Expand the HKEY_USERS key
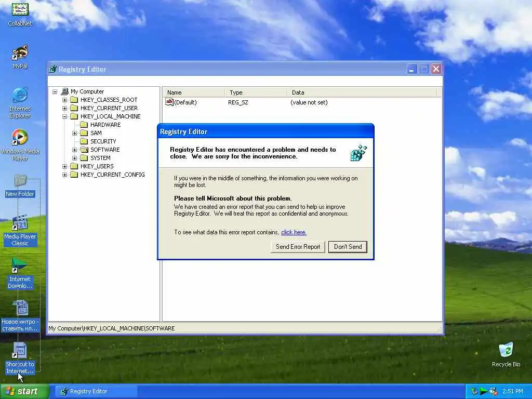Screen dimensions: 532x399 click(x=64, y=166)
